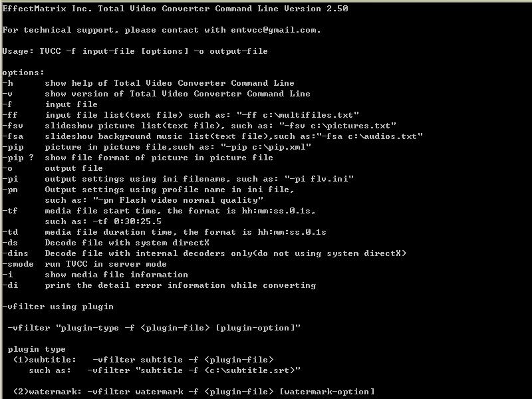Click the -o output file option flag
The image size is (532, 399).
click(x=8, y=168)
